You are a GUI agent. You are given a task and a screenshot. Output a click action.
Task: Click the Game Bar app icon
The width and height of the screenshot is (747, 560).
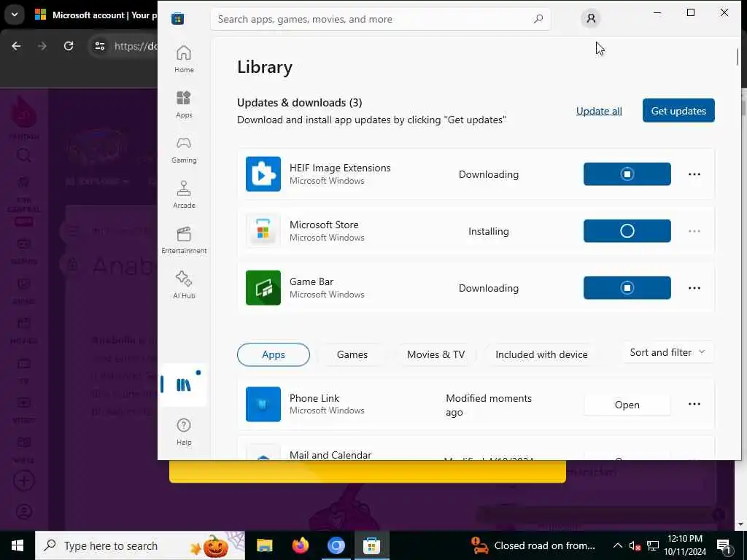263,287
